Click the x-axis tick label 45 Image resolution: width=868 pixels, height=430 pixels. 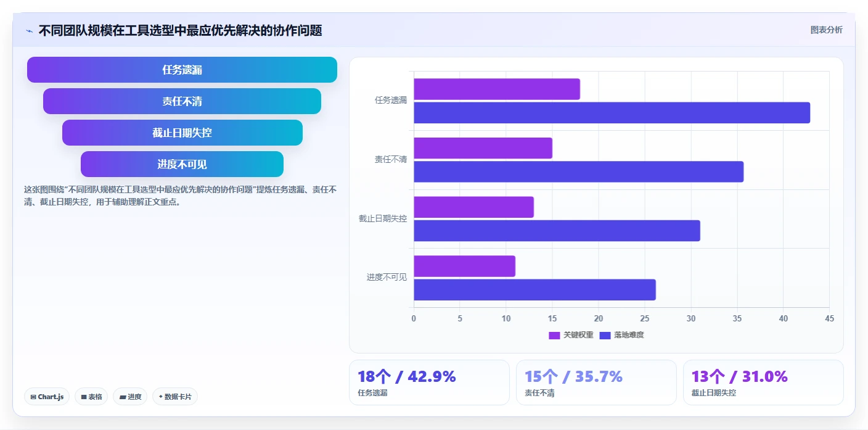click(829, 318)
